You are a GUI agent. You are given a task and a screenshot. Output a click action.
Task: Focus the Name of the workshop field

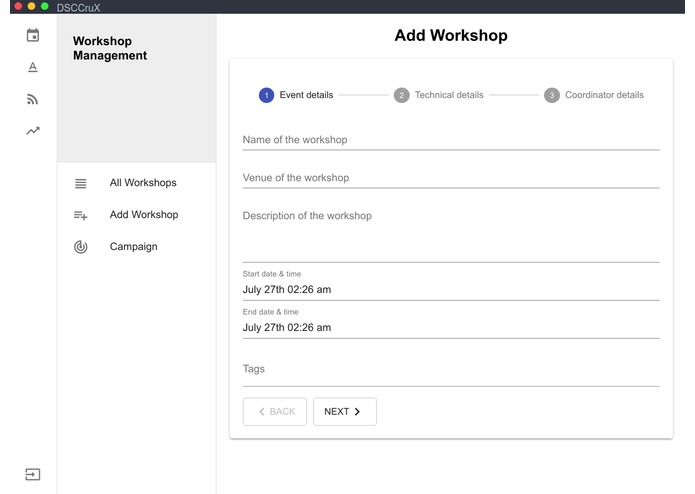coord(451,140)
